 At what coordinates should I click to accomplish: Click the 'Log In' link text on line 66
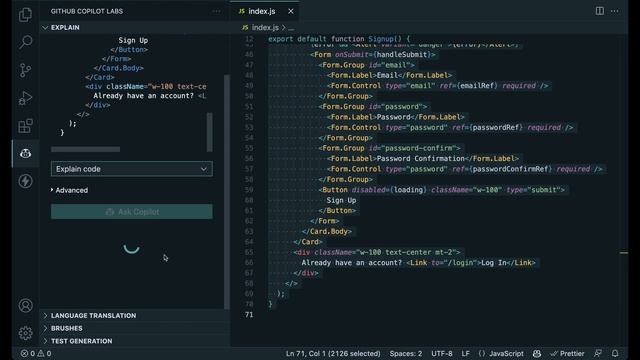pos(493,262)
